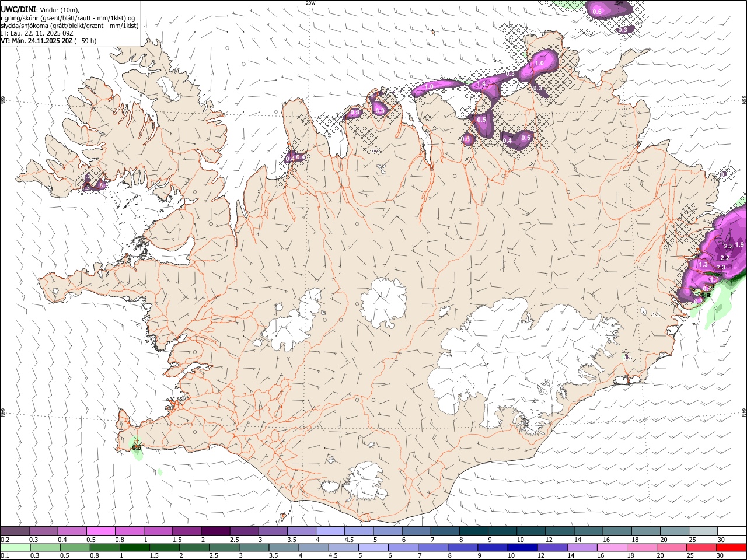Click the '1.4' precipitation value on the map

[482, 85]
